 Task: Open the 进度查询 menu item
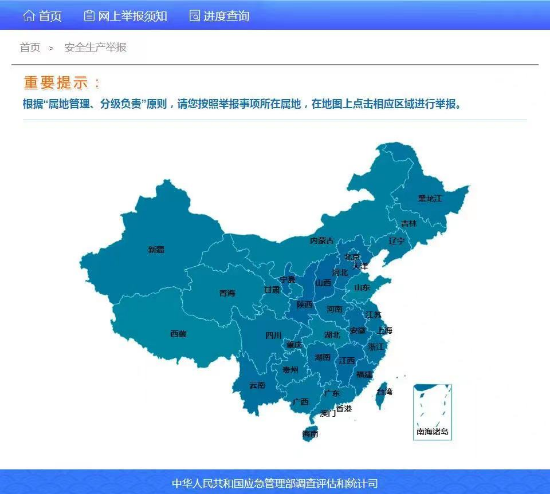(227, 16)
